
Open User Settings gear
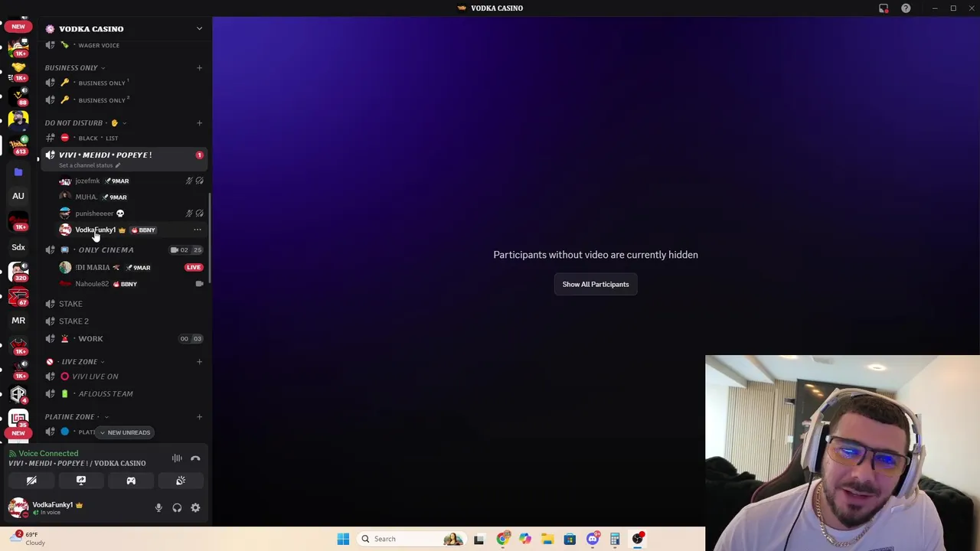[195, 507]
